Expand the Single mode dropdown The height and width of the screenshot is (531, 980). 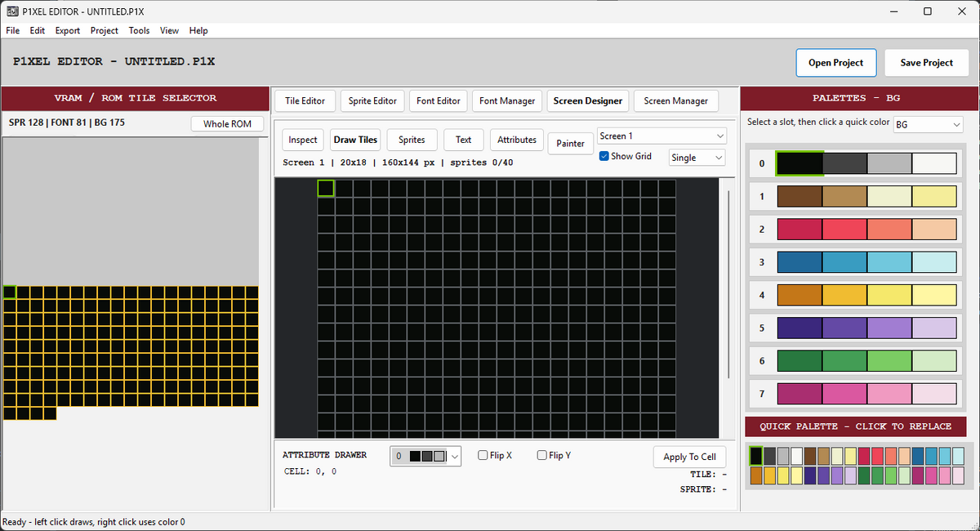coord(697,157)
